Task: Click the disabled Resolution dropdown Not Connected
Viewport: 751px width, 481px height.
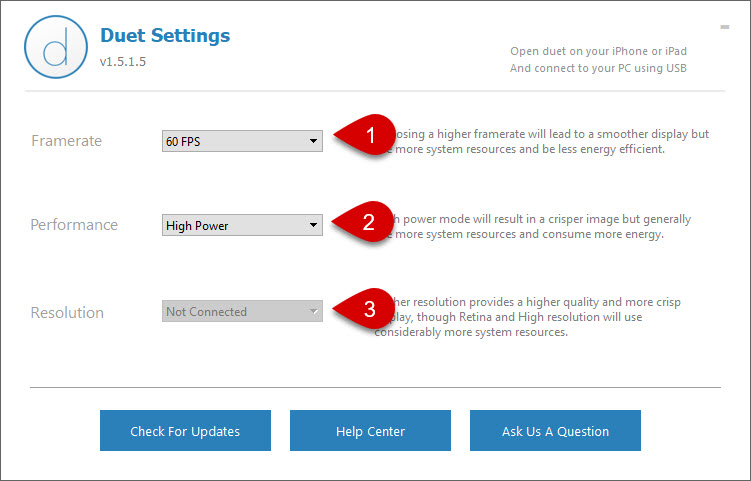Action: point(242,311)
